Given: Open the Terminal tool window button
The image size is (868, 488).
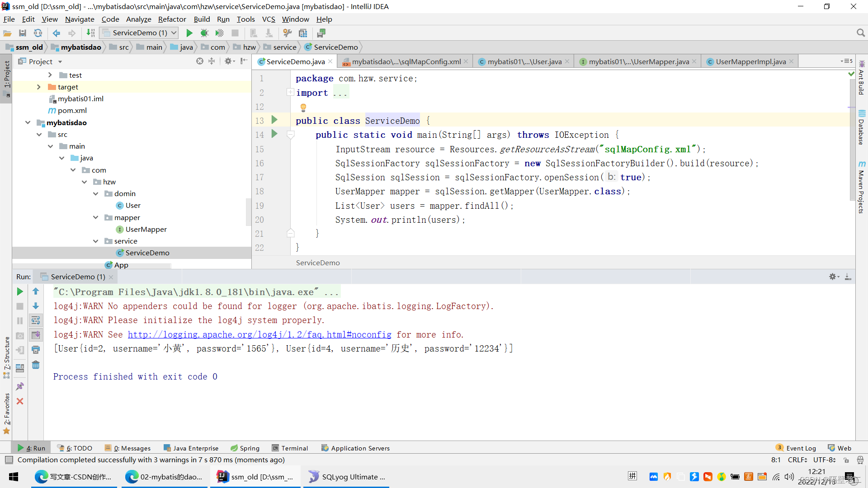Looking at the screenshot, I should click(290, 448).
